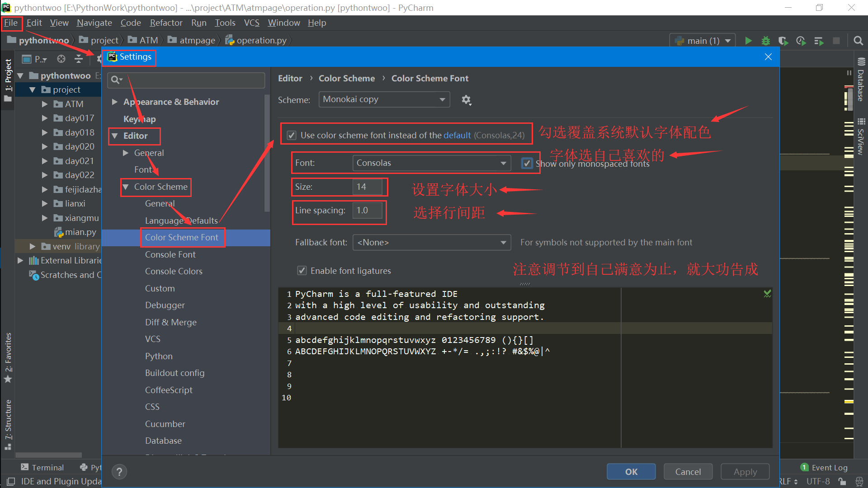Viewport: 868px width, 488px height.
Task: Collapse the Editor settings section
Action: tap(114, 136)
